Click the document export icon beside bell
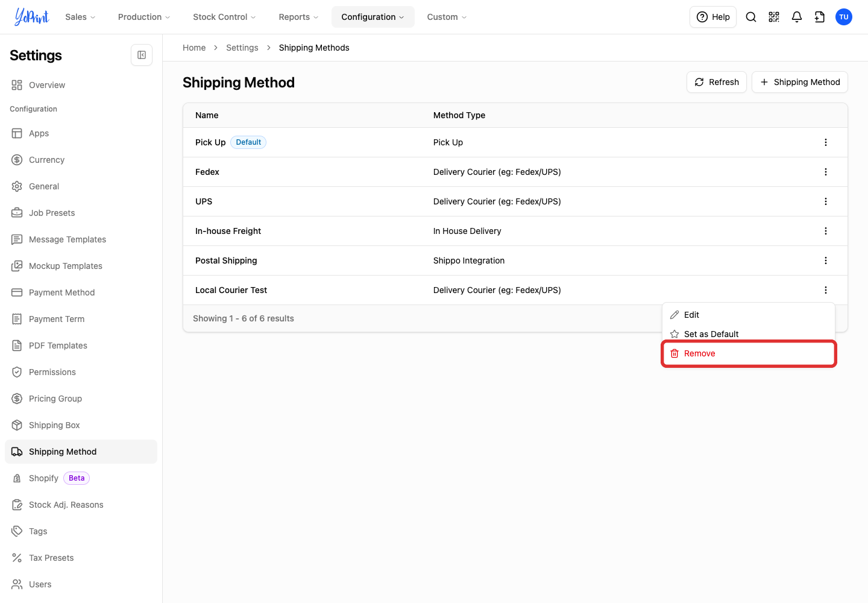The height and width of the screenshot is (603, 868). point(820,17)
